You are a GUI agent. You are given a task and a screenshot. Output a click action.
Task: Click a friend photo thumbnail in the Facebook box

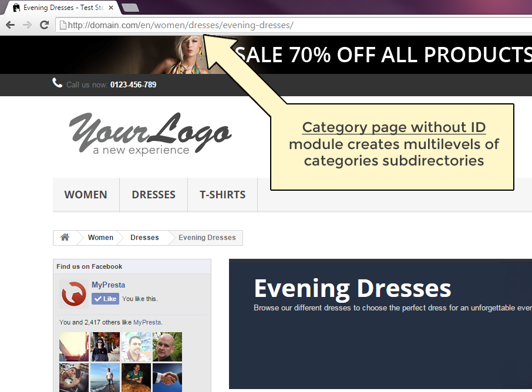pos(73,347)
